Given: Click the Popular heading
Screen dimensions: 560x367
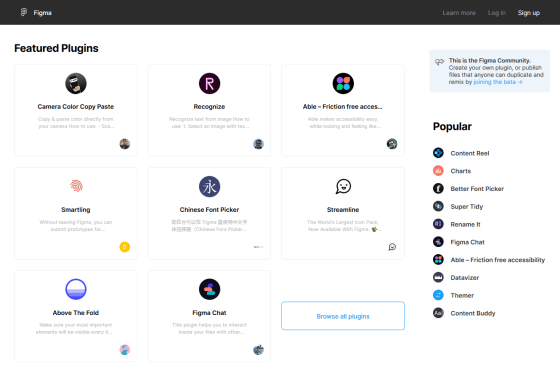Looking at the screenshot, I should pyautogui.click(x=452, y=126).
